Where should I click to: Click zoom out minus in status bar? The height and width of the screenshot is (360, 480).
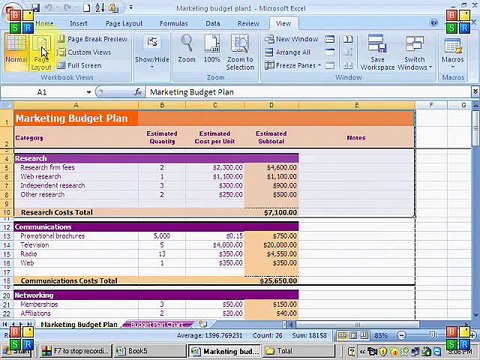point(402,335)
